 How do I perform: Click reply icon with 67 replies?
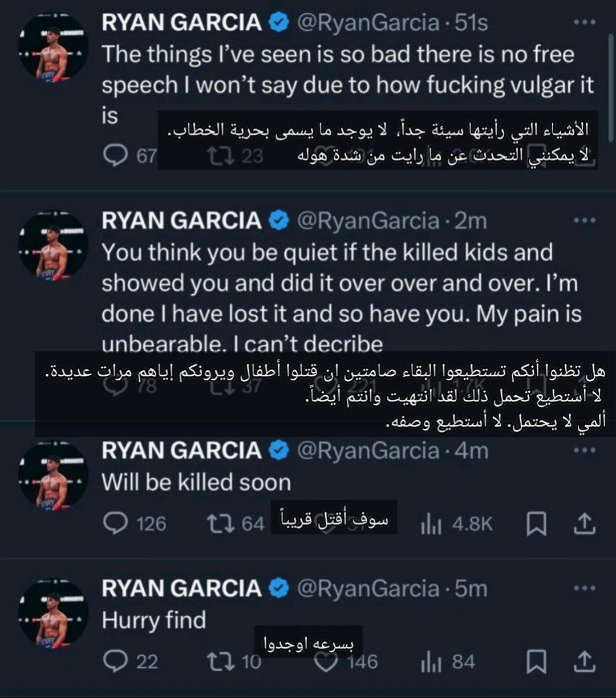point(116,155)
